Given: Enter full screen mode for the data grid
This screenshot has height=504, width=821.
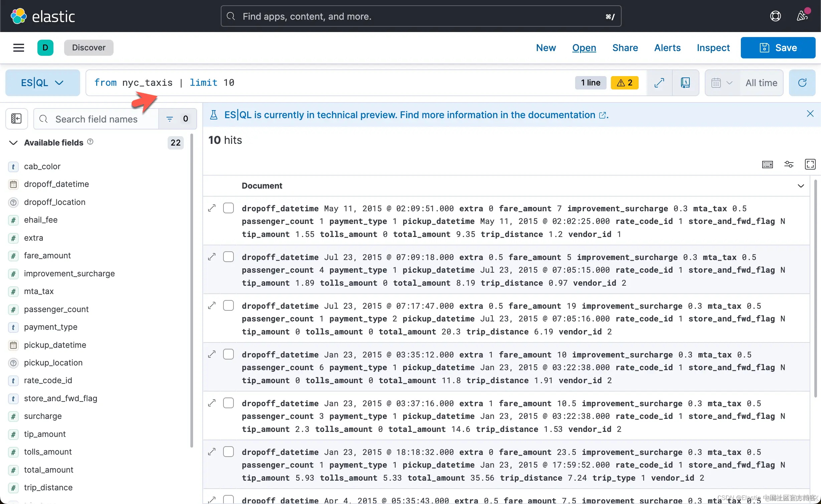Looking at the screenshot, I should coord(810,164).
